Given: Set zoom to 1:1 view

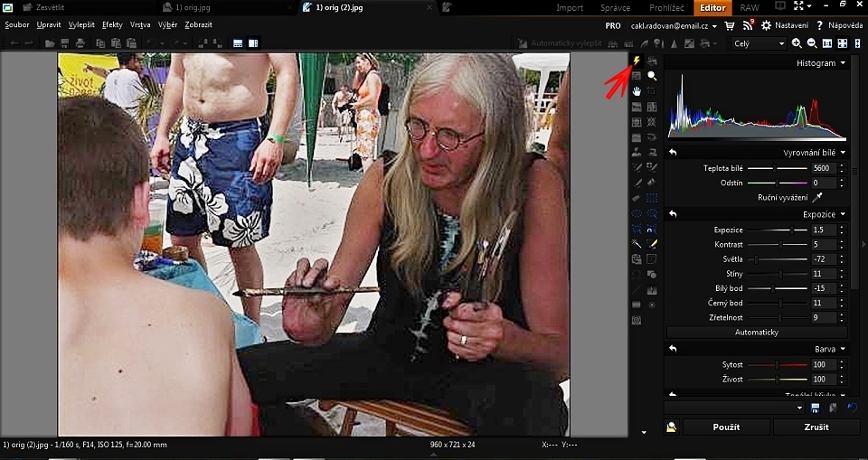Looking at the screenshot, I should tap(827, 43).
